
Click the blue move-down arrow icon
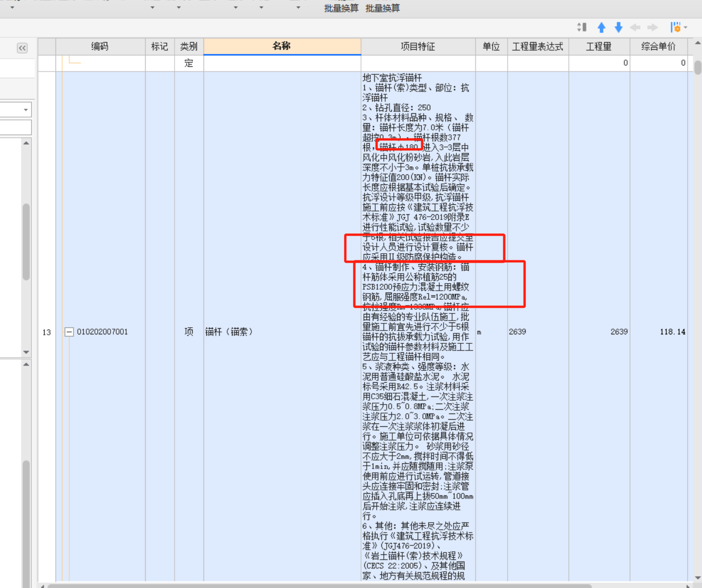[x=619, y=28]
